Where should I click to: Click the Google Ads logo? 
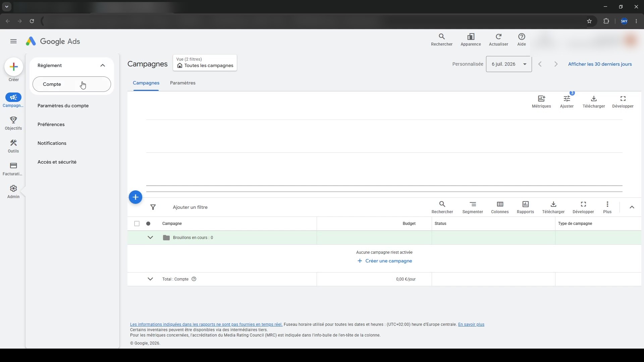coord(53,41)
